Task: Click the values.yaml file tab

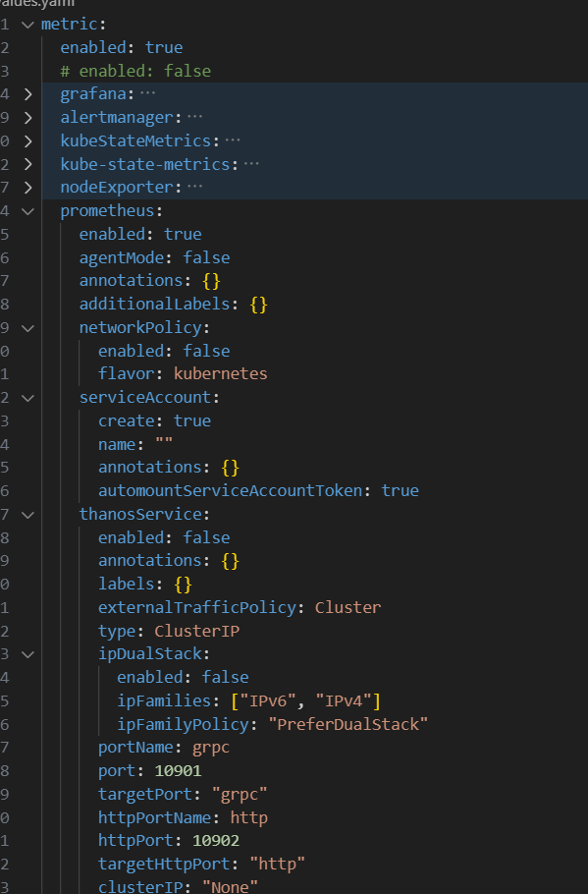Action: 37,3
